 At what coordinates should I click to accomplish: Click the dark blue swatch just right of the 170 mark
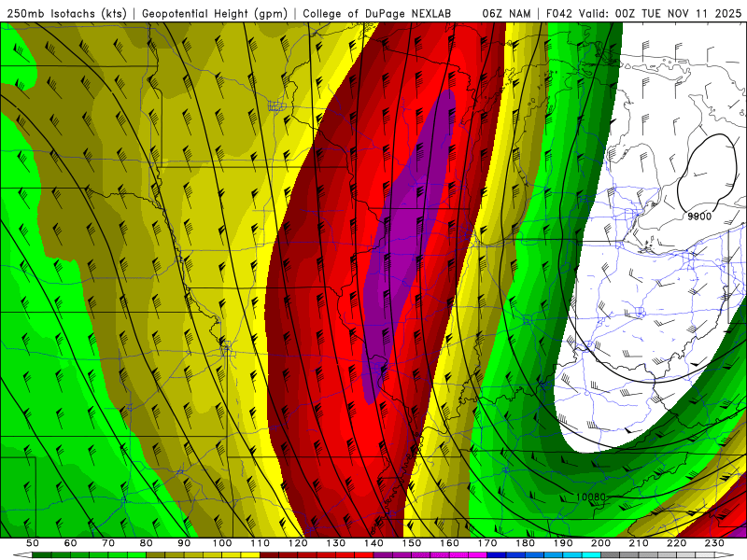click(x=497, y=555)
